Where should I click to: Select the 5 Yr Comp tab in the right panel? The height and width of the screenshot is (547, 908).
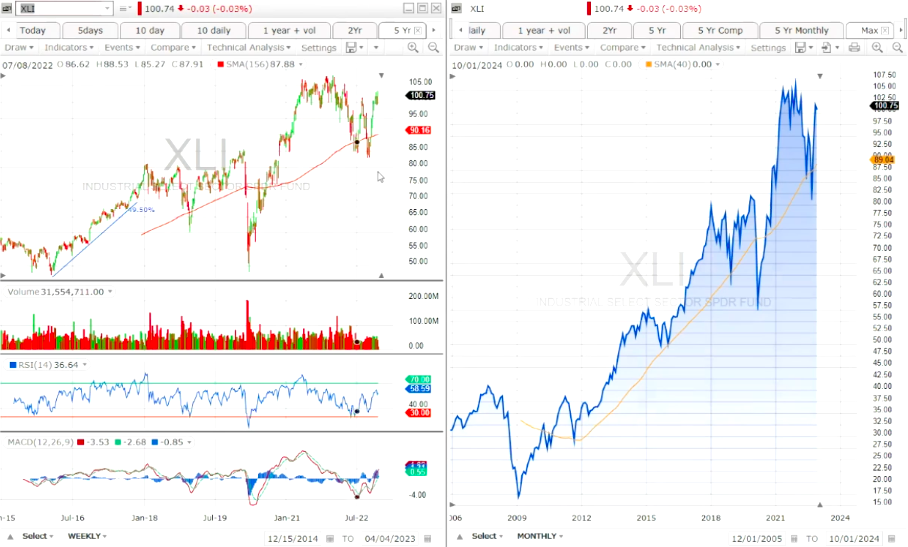point(720,30)
